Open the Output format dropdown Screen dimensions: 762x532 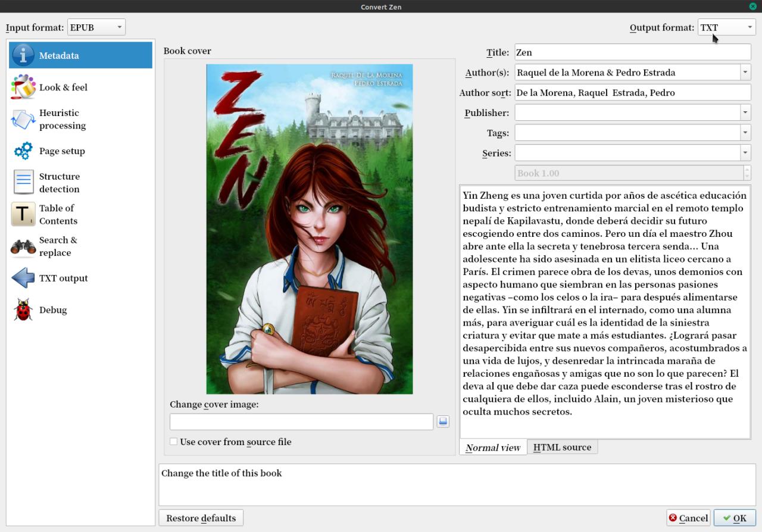[727, 27]
